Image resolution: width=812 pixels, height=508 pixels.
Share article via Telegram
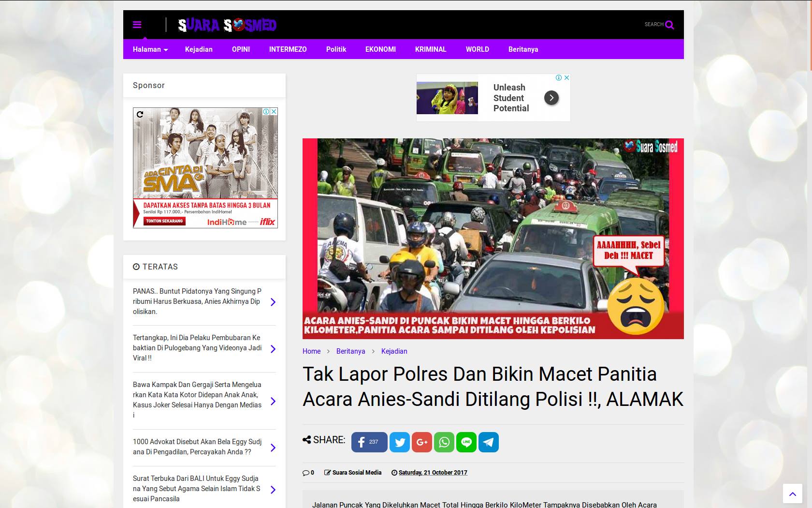[489, 442]
